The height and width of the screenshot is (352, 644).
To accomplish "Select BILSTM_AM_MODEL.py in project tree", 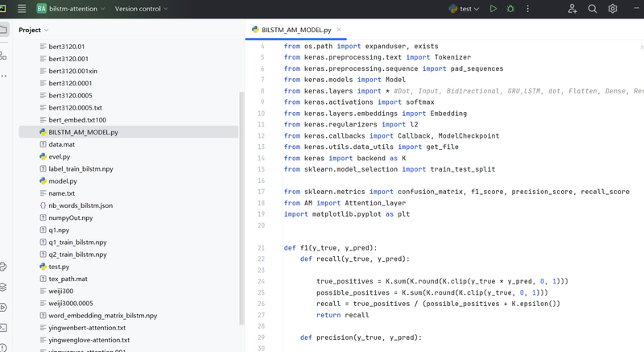I will click(128, 132).
